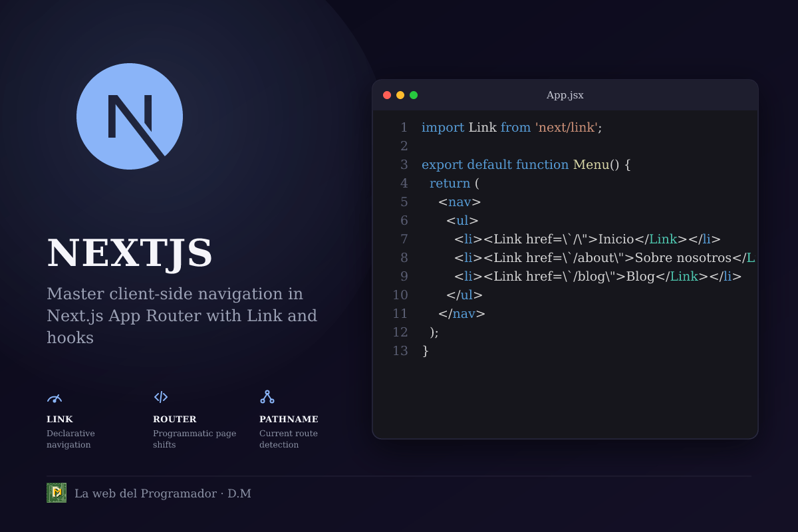This screenshot has width=798, height=532.
Task: Click line number 2 in the gutter
Action: click(404, 146)
